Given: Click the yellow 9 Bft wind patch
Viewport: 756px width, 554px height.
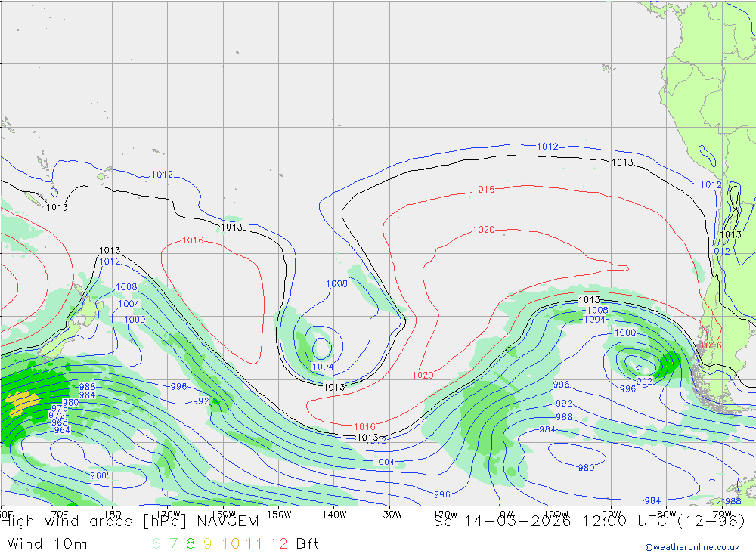Looking at the screenshot, I should coord(22,403).
